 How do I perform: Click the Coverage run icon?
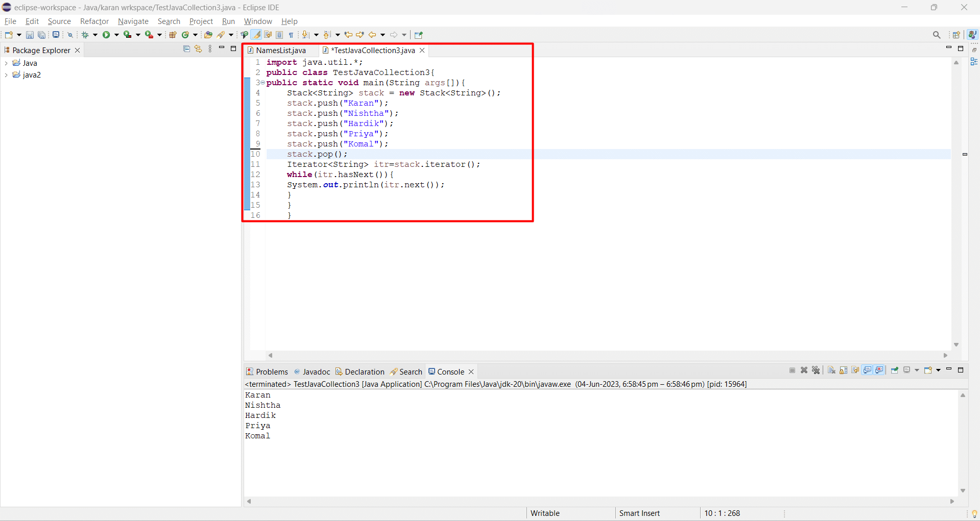tap(128, 35)
